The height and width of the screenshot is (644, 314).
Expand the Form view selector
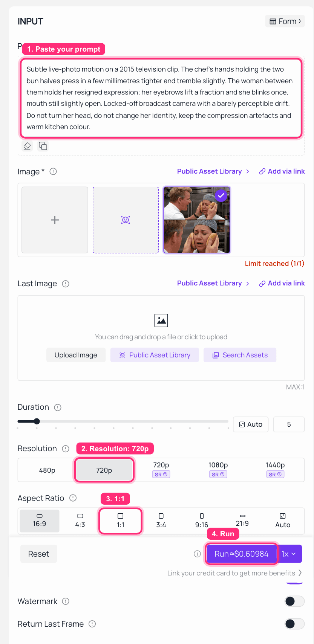(x=285, y=21)
